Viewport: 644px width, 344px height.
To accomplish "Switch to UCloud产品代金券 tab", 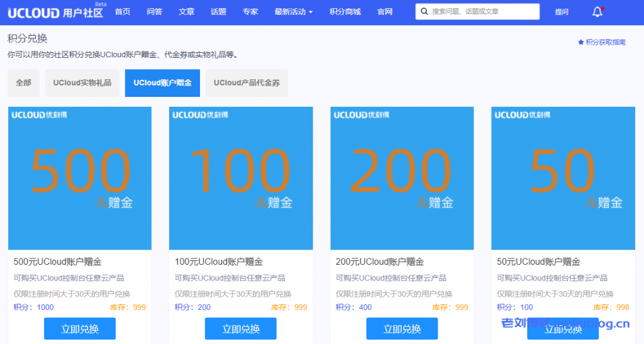I will pos(247,83).
